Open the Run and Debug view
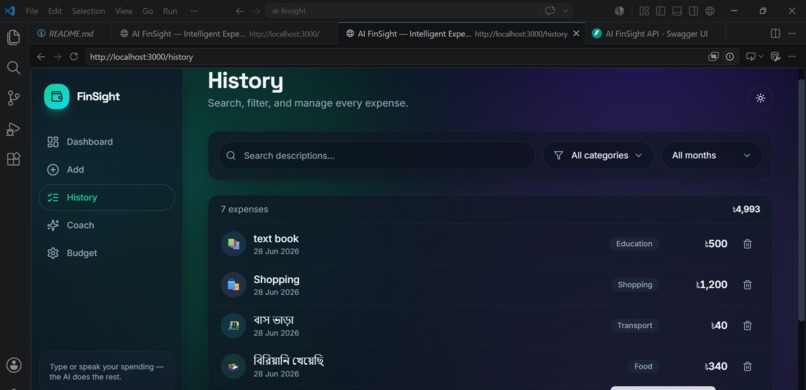This screenshot has height=390, width=806. point(13,129)
